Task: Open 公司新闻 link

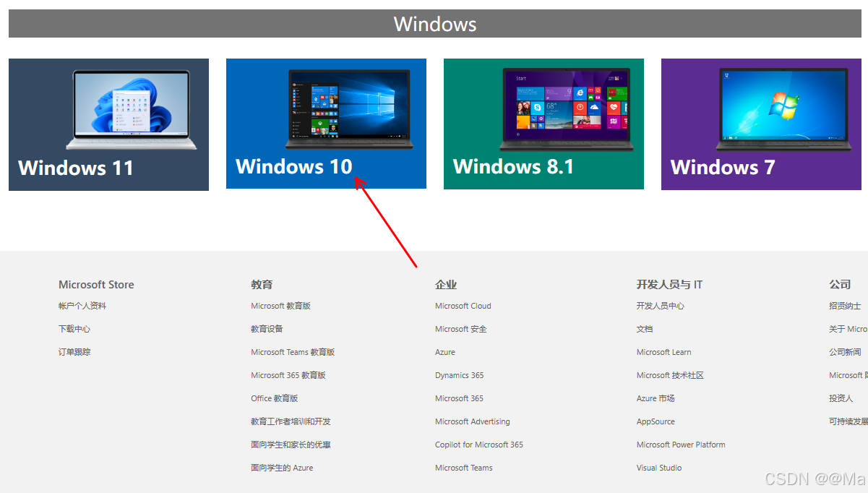Action: pos(845,352)
